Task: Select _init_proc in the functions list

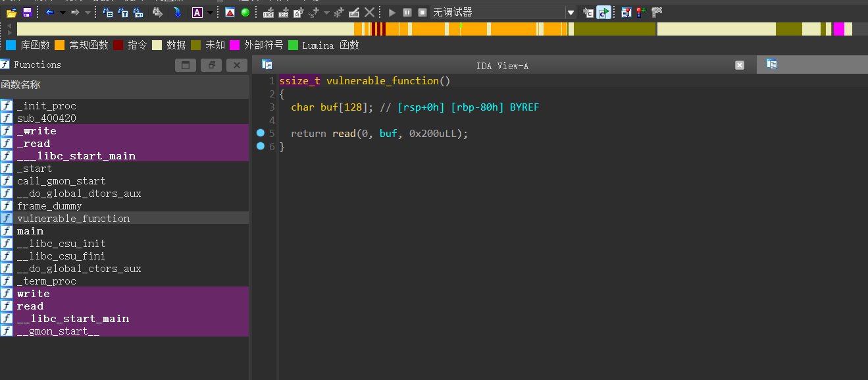Action: click(x=124, y=106)
